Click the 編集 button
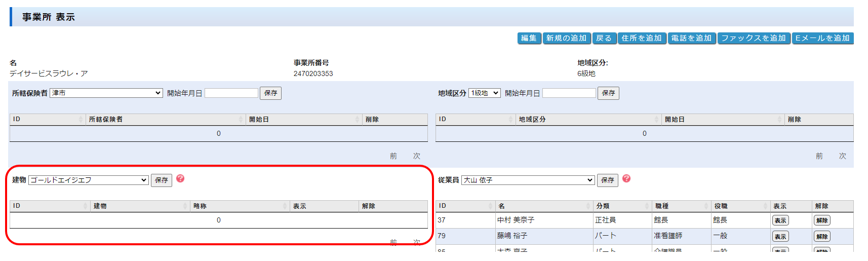The width and height of the screenshot is (868, 261). [x=529, y=39]
